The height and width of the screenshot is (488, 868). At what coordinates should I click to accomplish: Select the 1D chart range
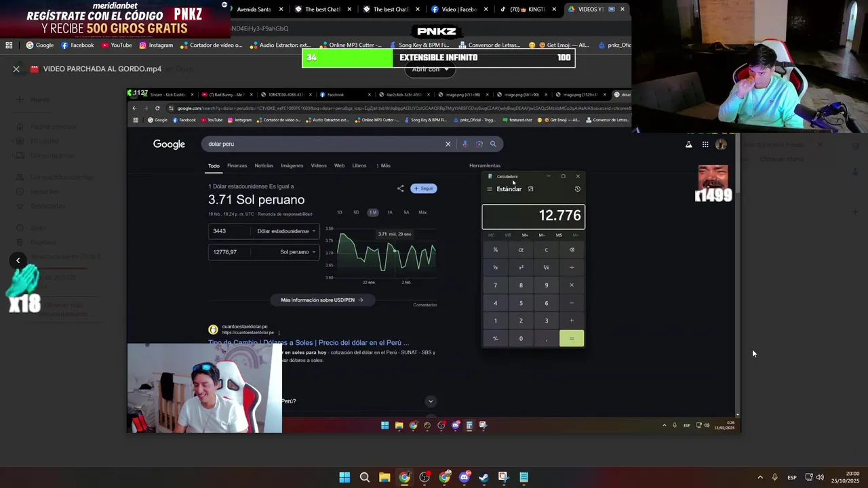(x=340, y=212)
